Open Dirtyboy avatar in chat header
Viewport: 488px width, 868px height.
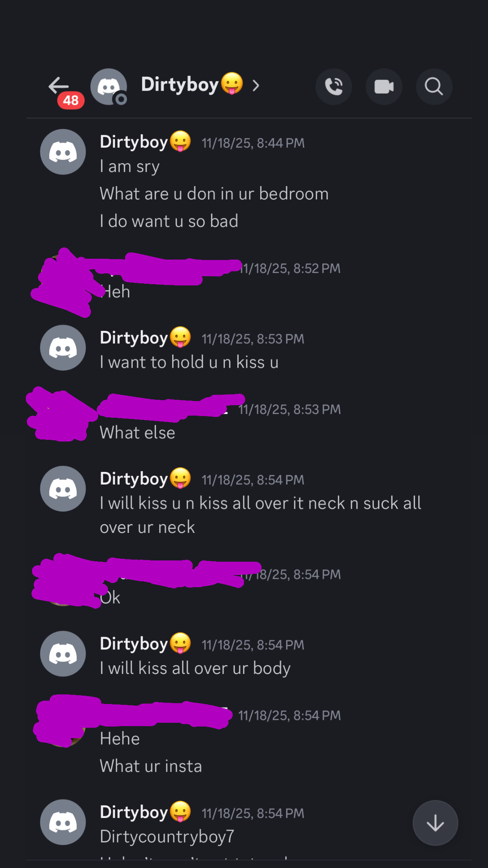pos(109,86)
